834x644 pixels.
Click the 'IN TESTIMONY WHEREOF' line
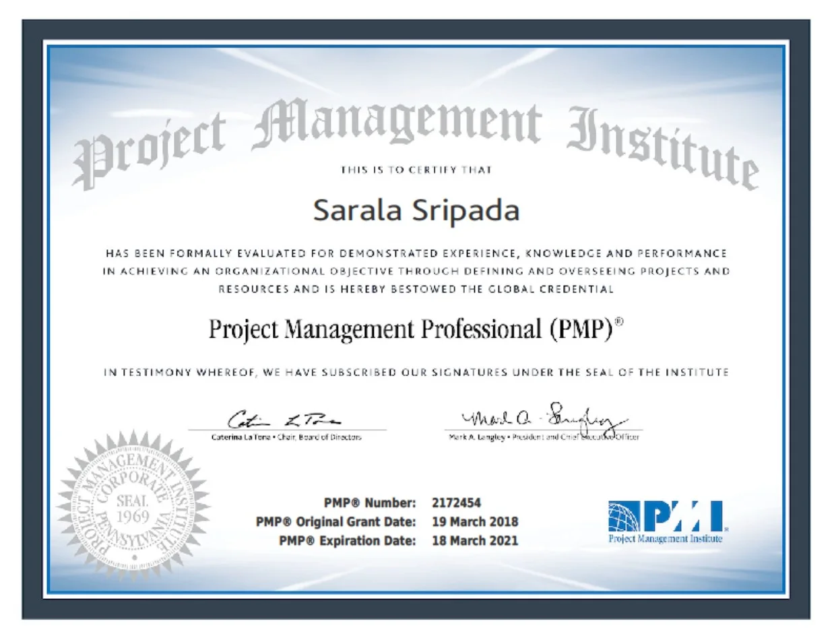tap(416, 372)
